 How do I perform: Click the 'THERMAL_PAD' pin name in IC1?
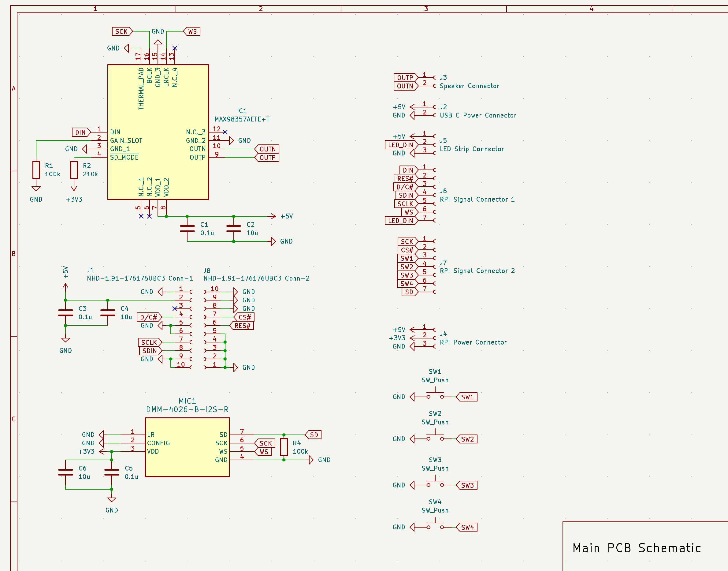tap(141, 89)
